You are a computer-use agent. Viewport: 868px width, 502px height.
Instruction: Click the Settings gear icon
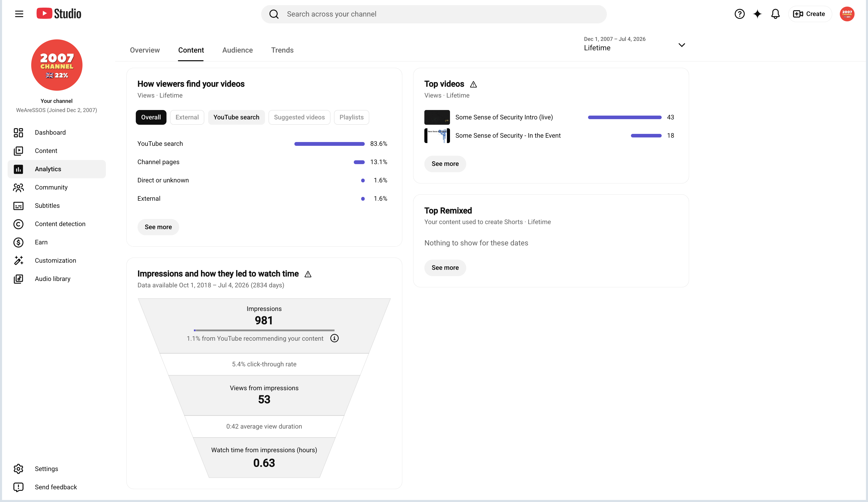(18, 468)
